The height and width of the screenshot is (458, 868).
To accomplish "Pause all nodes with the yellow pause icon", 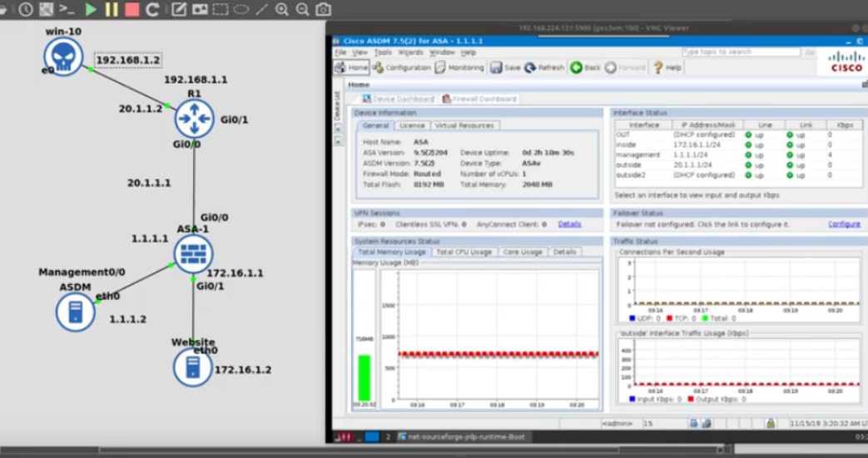I will pyautogui.click(x=112, y=10).
